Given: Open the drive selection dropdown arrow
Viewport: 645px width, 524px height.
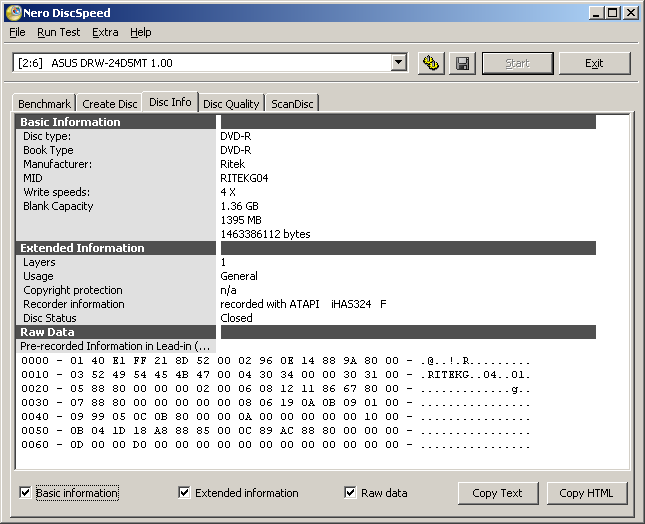Looking at the screenshot, I should (x=398, y=63).
